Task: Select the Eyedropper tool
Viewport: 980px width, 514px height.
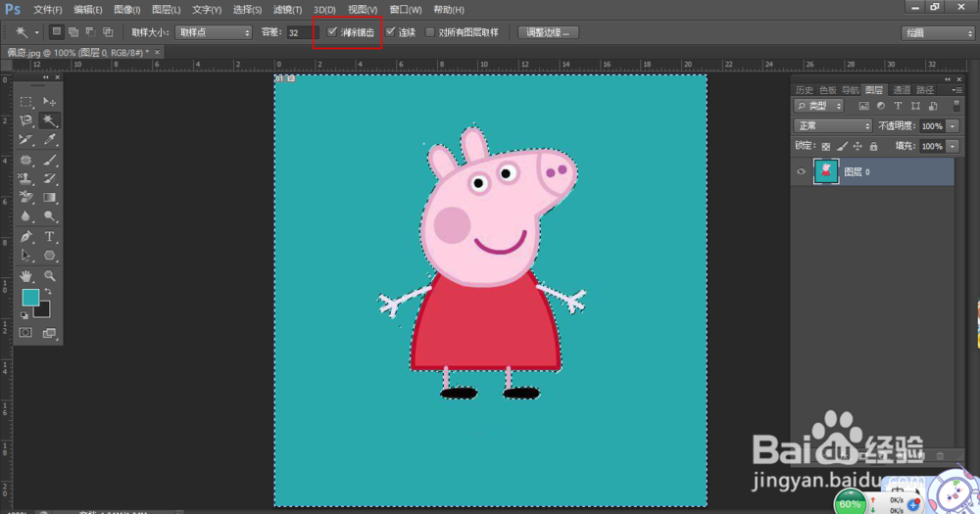Action: 49,139
